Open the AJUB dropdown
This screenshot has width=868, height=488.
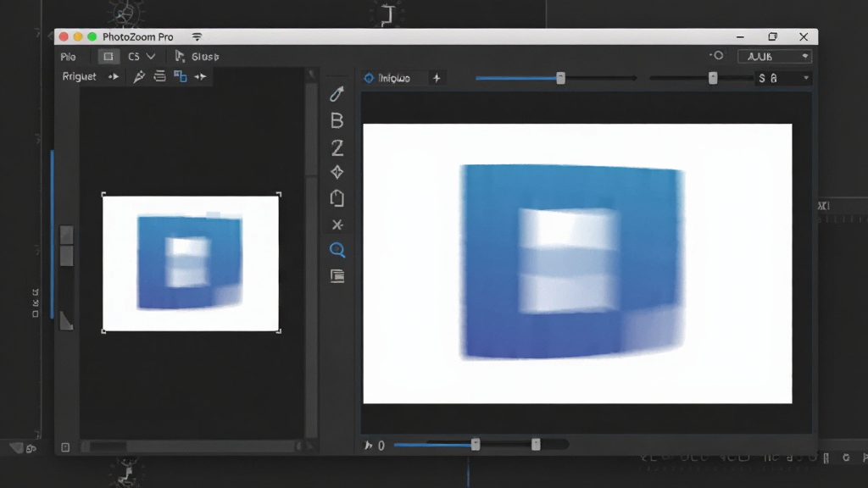click(775, 57)
